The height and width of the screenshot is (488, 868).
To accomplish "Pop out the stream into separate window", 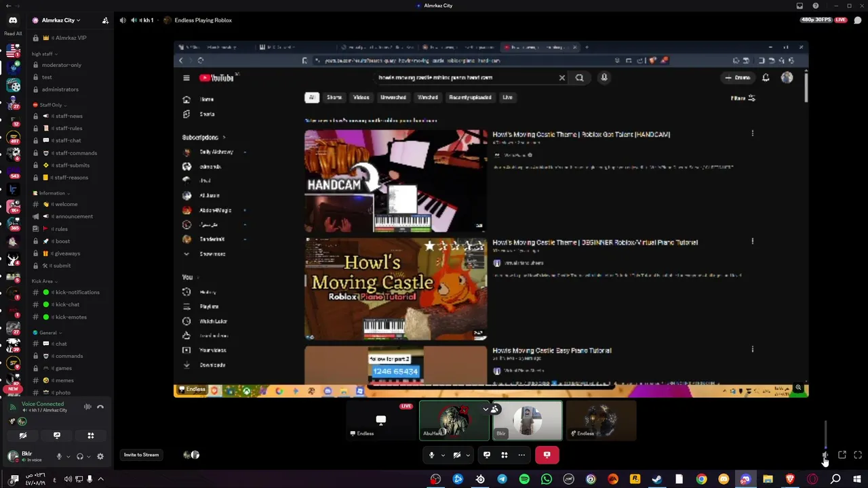I will click(x=842, y=455).
